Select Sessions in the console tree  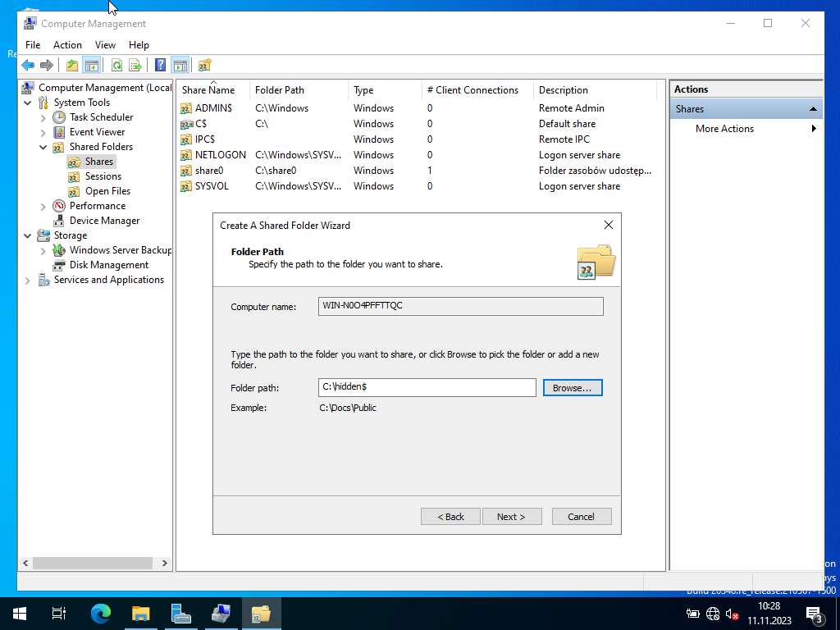(103, 176)
